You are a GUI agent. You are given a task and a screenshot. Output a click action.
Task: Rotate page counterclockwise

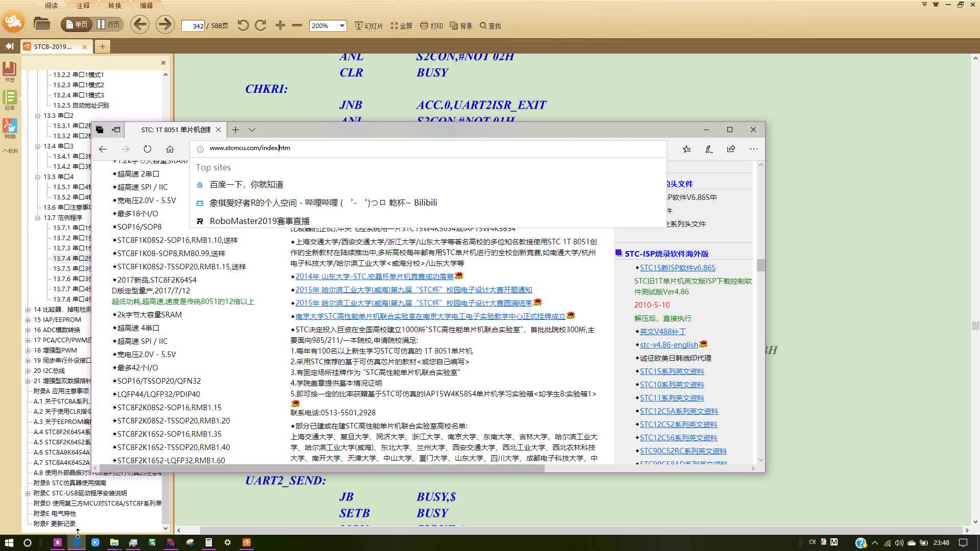point(243,25)
